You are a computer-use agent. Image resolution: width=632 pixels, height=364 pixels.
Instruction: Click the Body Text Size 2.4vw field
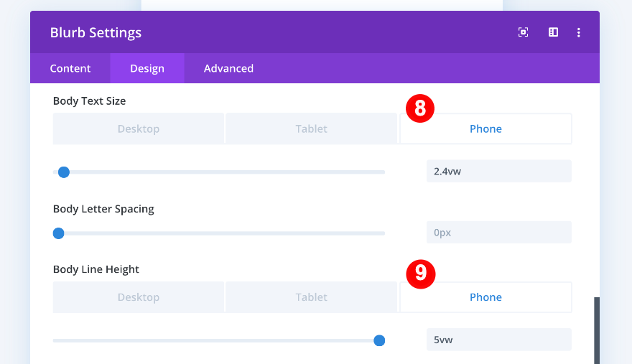[498, 172]
